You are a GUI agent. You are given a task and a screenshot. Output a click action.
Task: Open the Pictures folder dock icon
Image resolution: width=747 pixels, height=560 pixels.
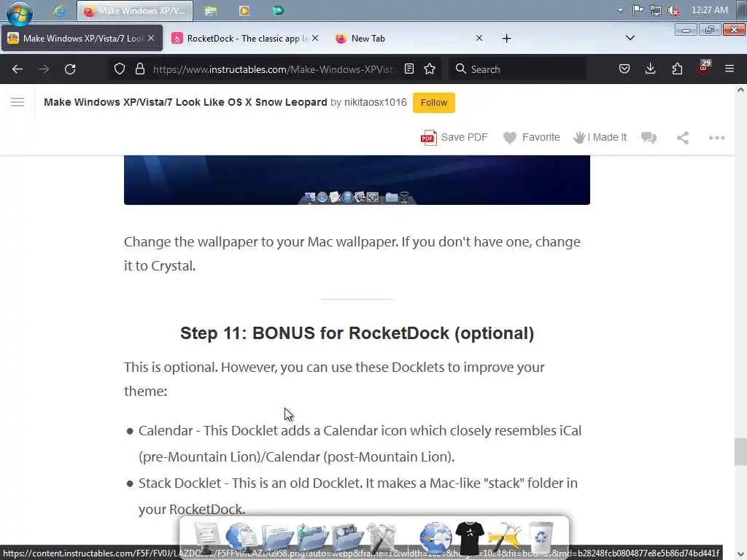click(x=347, y=538)
